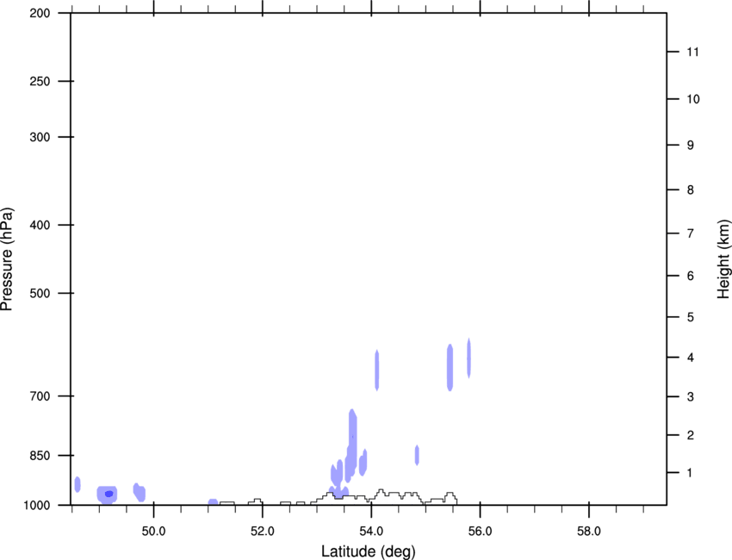Click the blue blob at the plot's left edge

click(78, 484)
